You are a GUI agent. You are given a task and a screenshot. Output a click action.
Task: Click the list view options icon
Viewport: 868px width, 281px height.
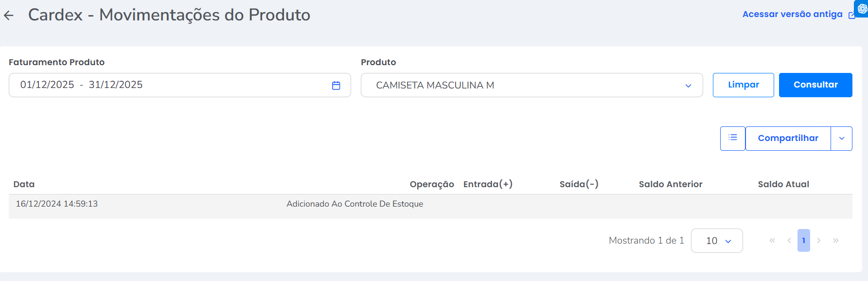(x=732, y=138)
